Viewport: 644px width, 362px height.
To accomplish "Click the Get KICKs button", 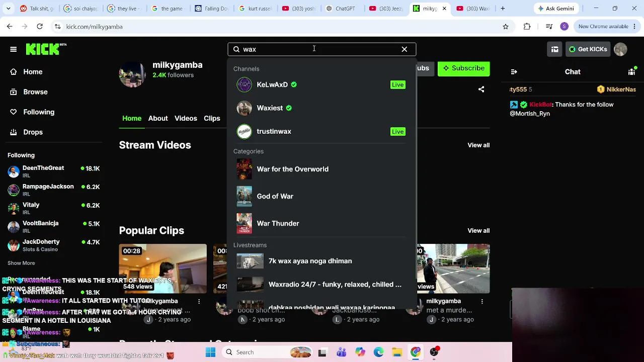I will pos(588,49).
